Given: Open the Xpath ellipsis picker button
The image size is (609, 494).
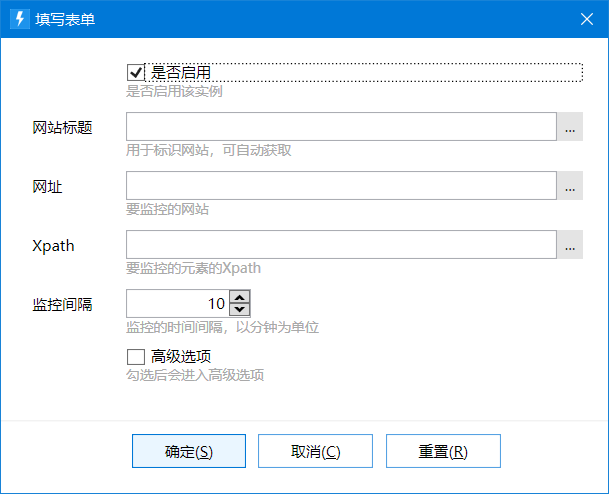Looking at the screenshot, I should (570, 245).
